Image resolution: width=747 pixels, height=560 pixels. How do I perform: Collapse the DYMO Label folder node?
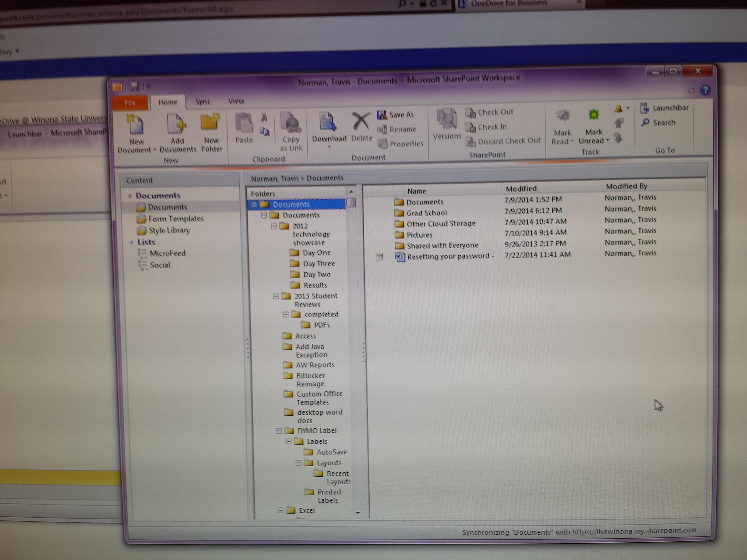click(x=279, y=431)
